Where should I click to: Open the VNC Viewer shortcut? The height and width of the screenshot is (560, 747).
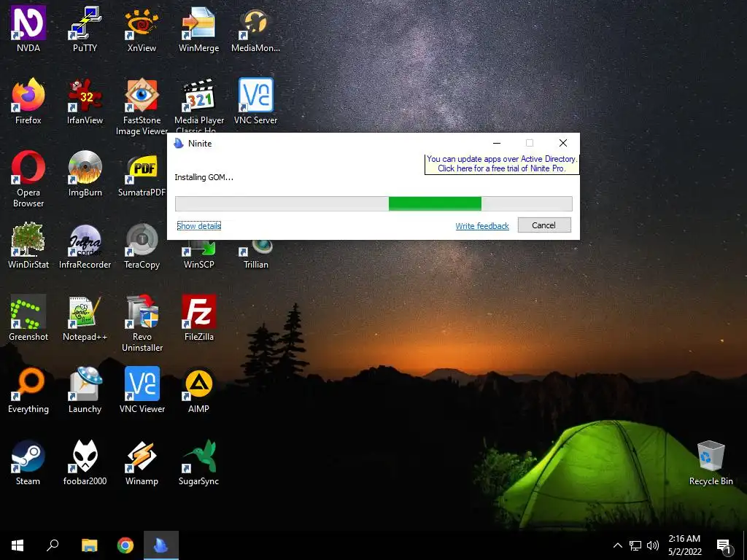tap(142, 390)
